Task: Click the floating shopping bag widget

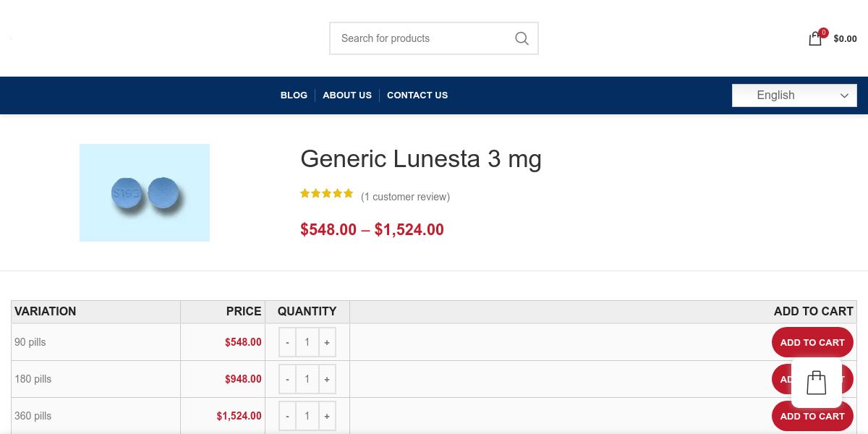Action: pyautogui.click(x=816, y=383)
